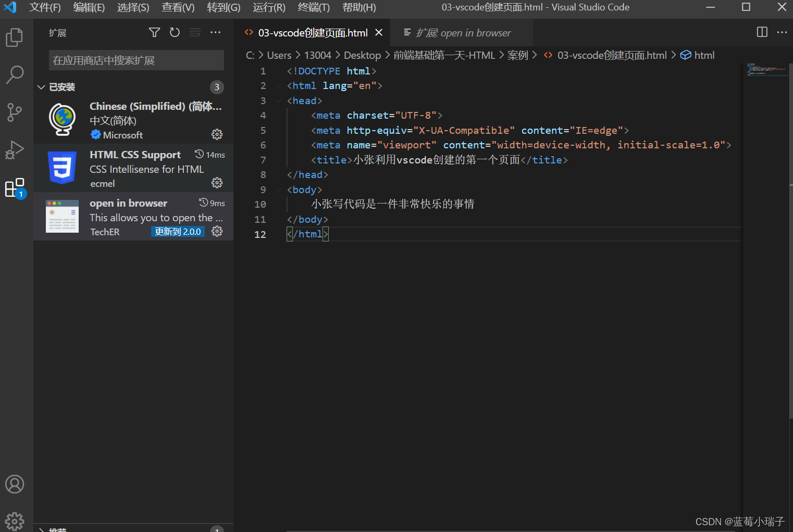This screenshot has width=793, height=532.
Task: Switch to the 扩展 open in browser tab
Action: coord(462,33)
